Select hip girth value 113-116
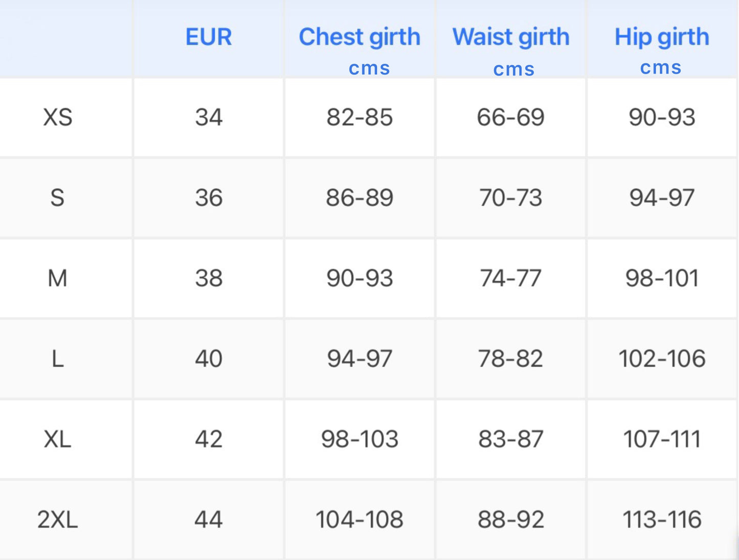The image size is (739, 560). (x=662, y=520)
